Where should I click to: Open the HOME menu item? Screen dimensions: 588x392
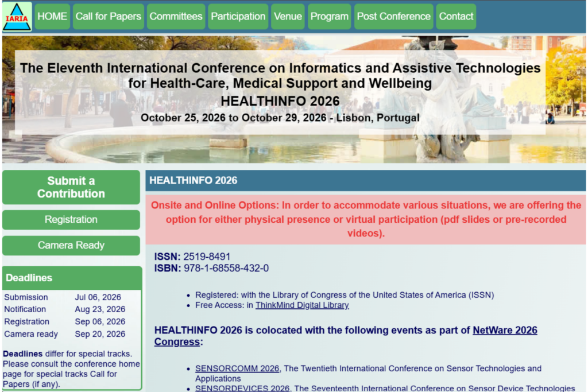pos(52,17)
